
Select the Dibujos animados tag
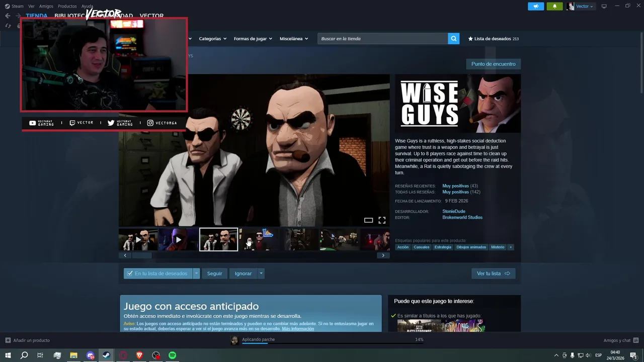(x=471, y=247)
